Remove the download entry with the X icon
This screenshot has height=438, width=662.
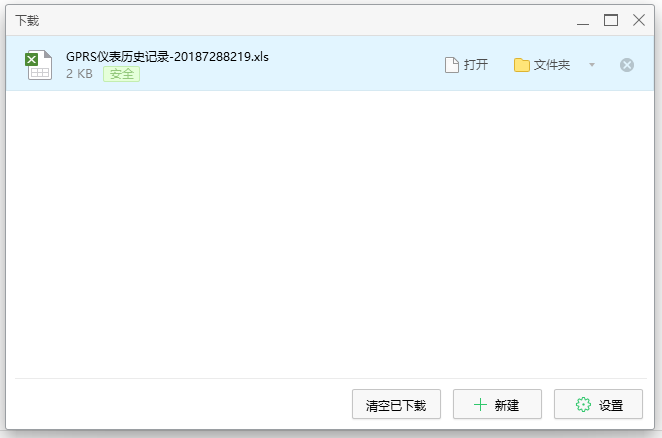coord(627,65)
